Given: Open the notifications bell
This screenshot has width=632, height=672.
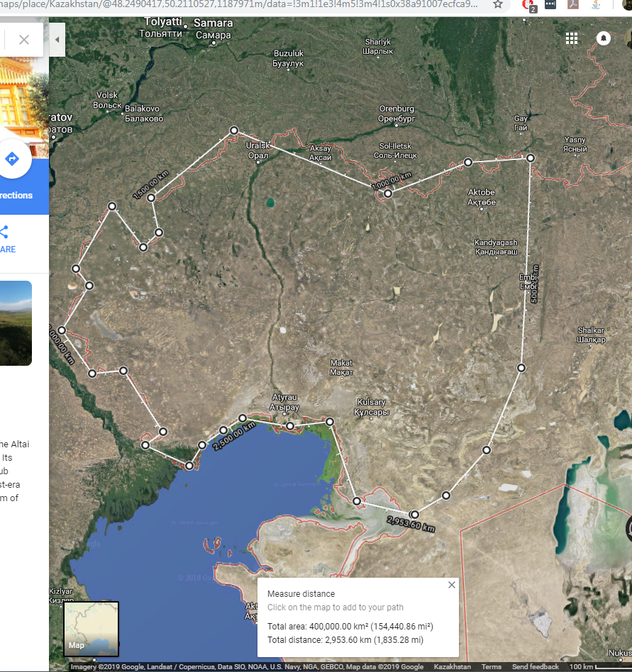Looking at the screenshot, I should tap(604, 38).
